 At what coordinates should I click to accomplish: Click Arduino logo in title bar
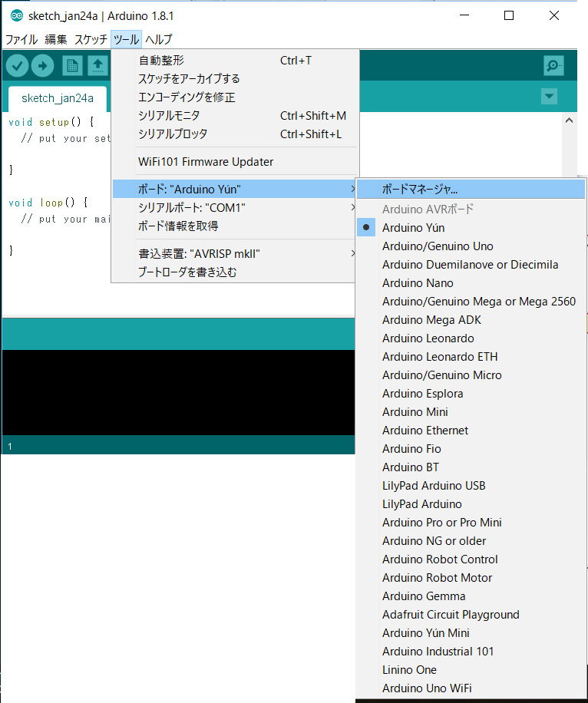16,16
